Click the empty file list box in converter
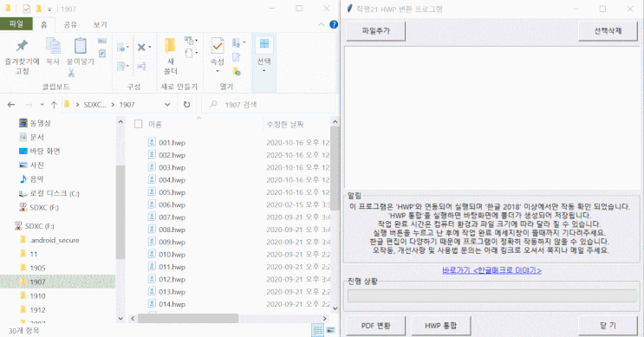 491,118
